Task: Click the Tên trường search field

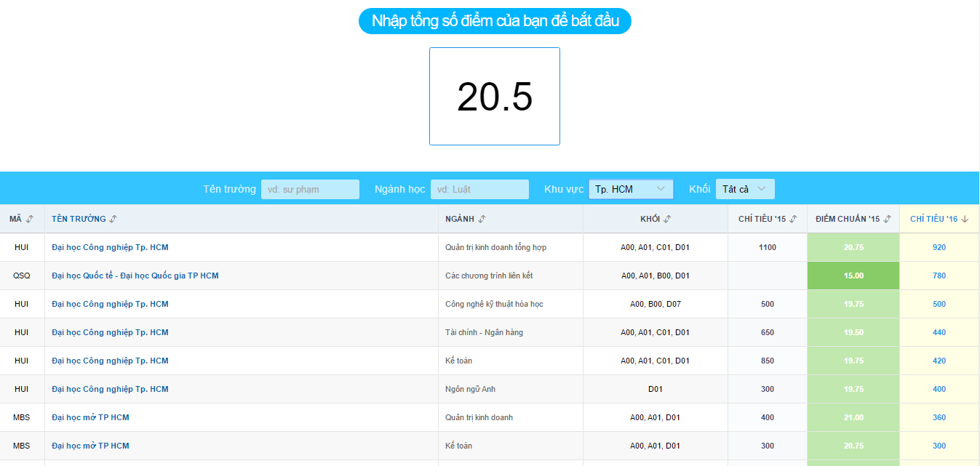Action: pos(310,189)
